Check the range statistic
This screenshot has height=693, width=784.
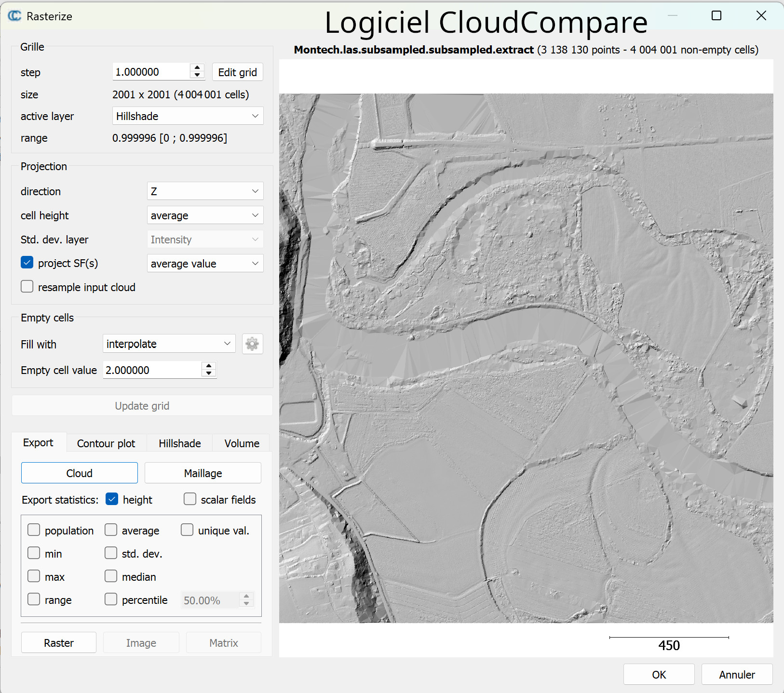[34, 600]
